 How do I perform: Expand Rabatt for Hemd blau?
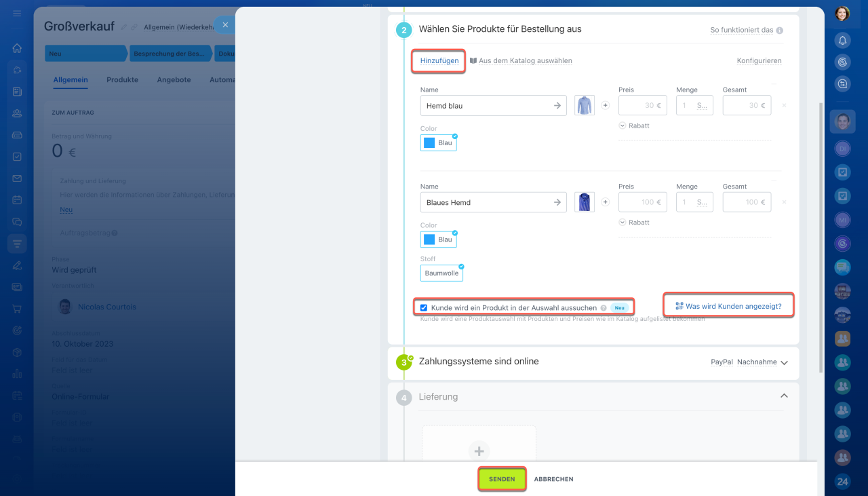coord(634,126)
